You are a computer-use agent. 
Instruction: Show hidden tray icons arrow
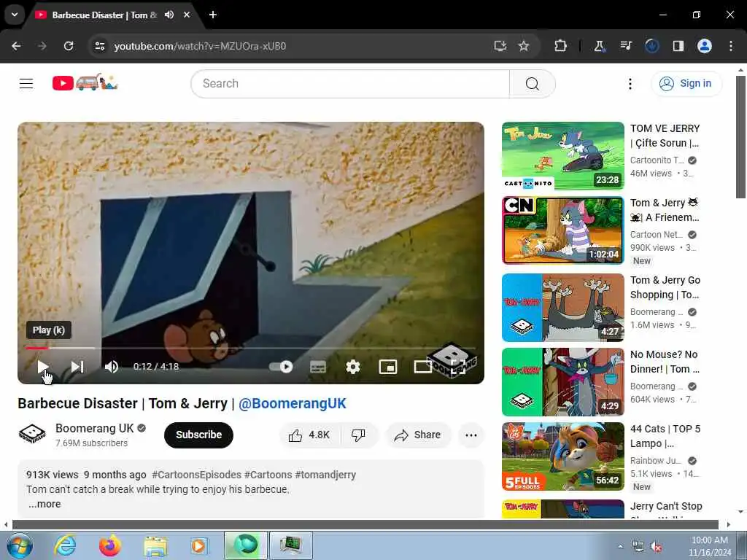coord(620,546)
